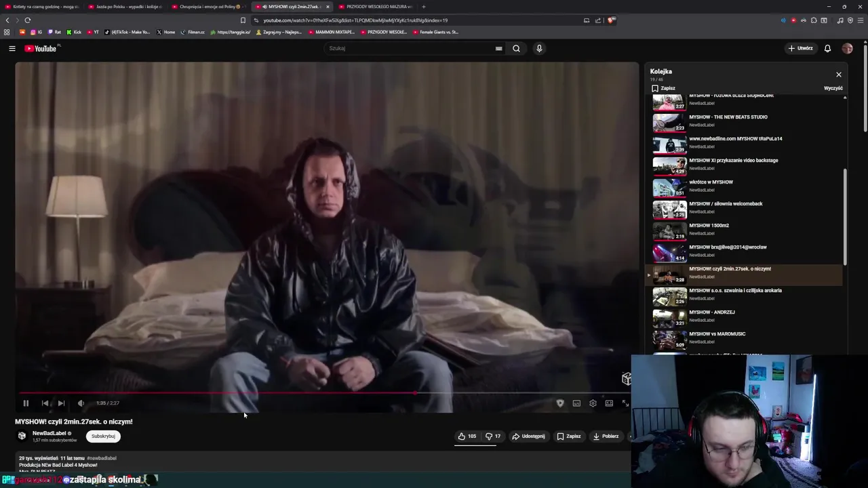The width and height of the screenshot is (868, 488).
Task: Open NewBadLabel channel page
Action: (49, 433)
